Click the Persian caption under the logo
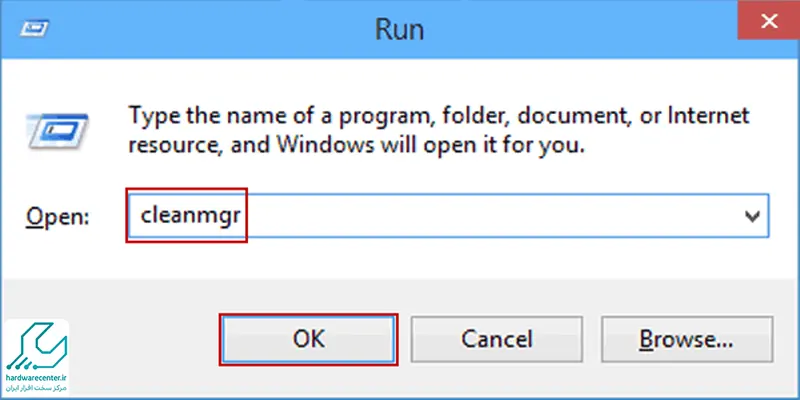Viewport: 800px width, 400px height. (37, 389)
